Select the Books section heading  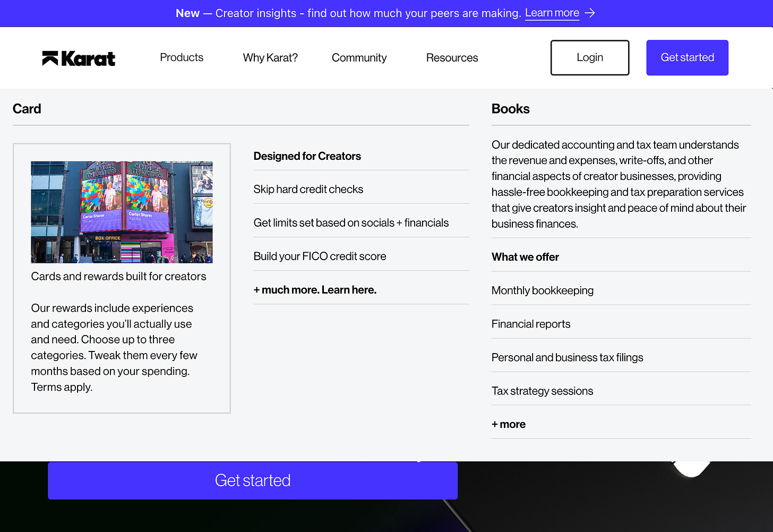[x=510, y=109]
